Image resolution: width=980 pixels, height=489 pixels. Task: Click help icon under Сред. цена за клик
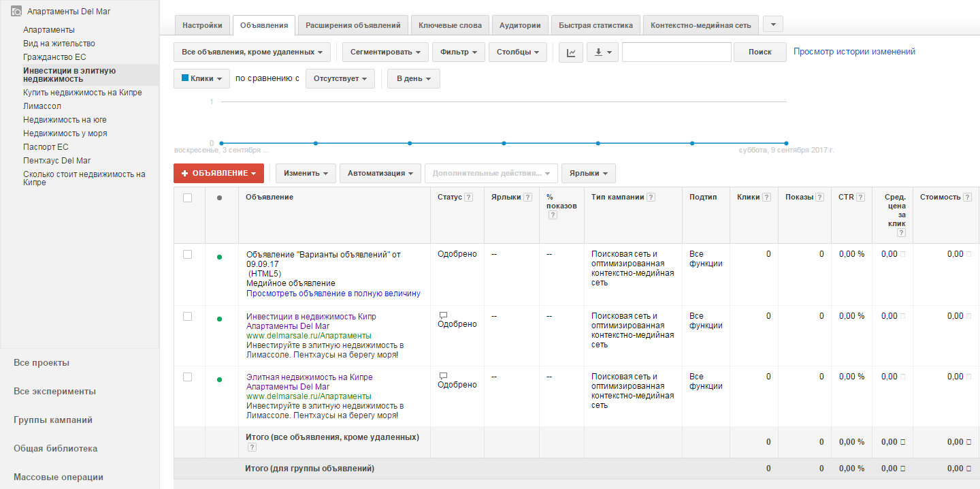pyautogui.click(x=901, y=233)
